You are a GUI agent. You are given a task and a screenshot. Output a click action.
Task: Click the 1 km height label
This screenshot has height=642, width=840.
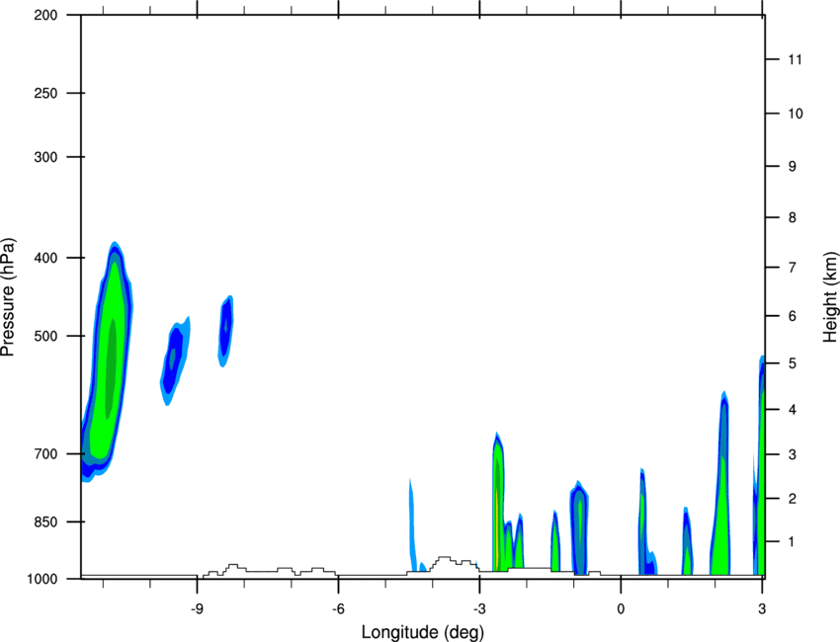(x=793, y=542)
